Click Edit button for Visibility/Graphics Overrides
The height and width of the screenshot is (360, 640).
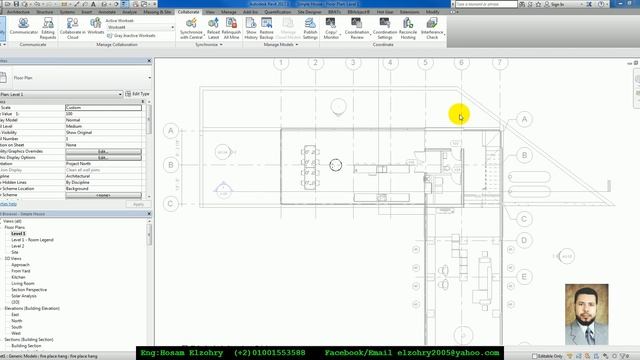tap(103, 151)
